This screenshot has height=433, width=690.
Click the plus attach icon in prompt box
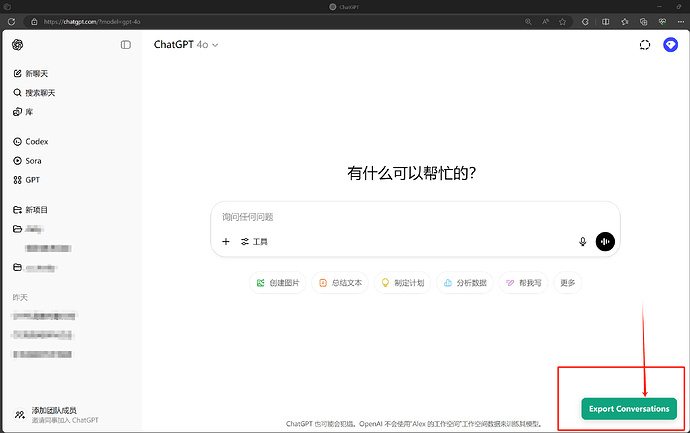[x=226, y=242]
